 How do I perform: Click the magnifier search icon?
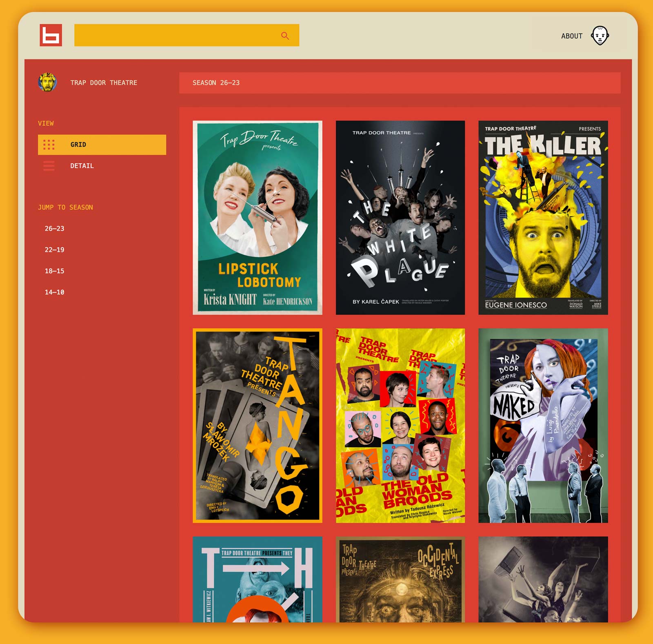click(285, 36)
